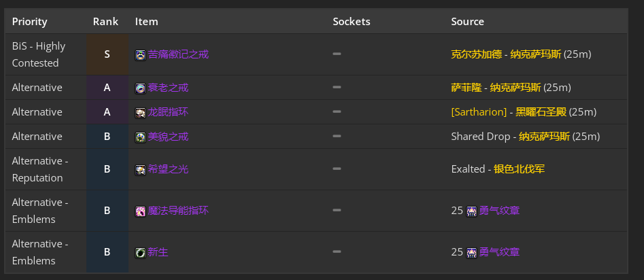Open the 萨菲隆 boss link
Screen dimensions: 644x280
(466, 88)
